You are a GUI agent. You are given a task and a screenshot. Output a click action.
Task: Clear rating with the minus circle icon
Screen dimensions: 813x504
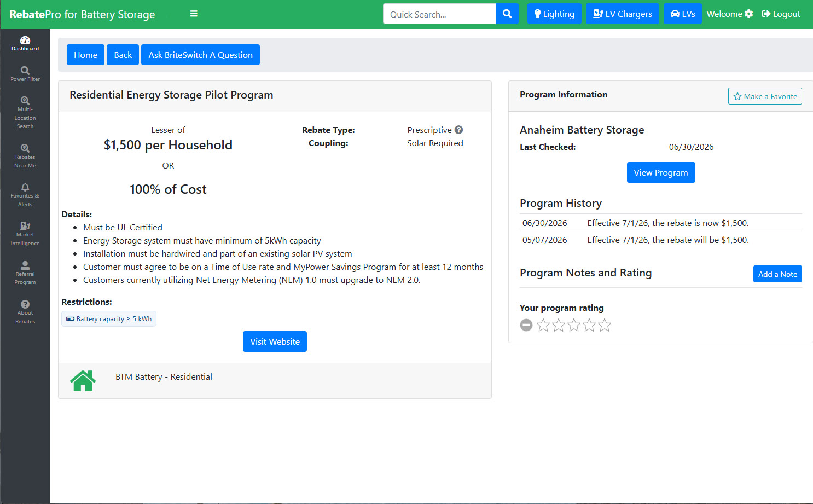click(526, 325)
